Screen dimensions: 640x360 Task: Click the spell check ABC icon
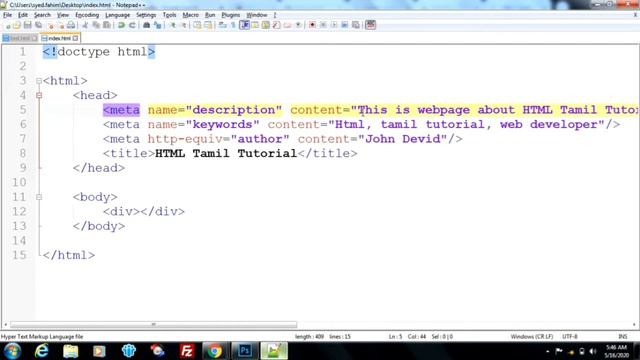point(371,25)
